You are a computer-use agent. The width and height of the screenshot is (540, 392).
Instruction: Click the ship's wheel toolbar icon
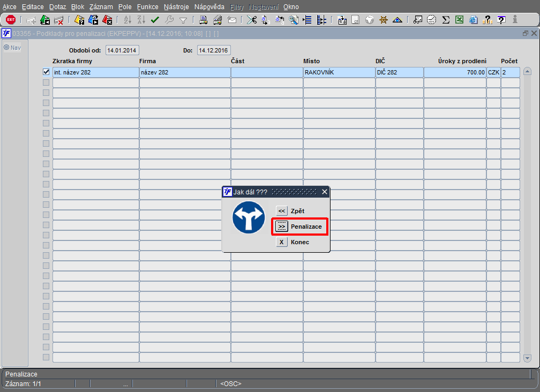(x=384, y=20)
